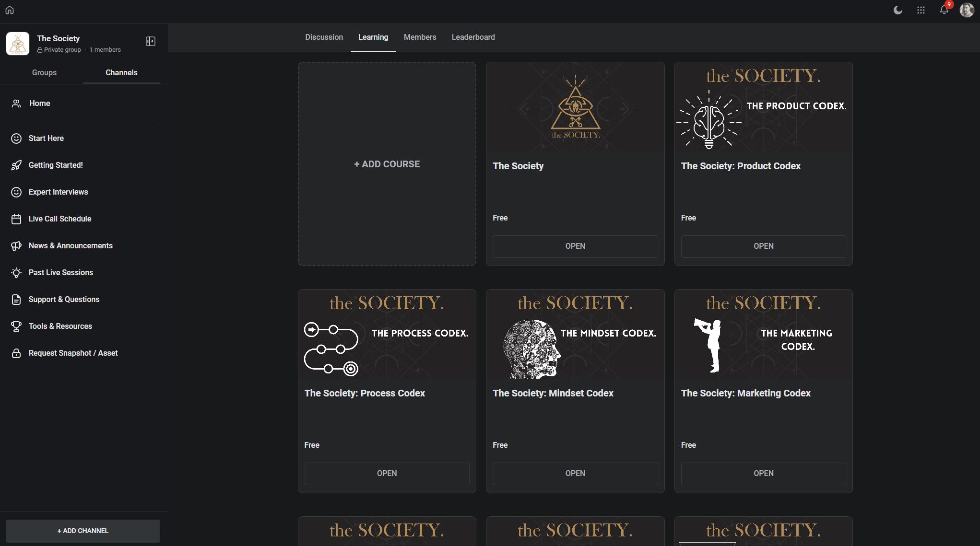Open the apps grid icon
980x546 pixels.
(x=921, y=10)
